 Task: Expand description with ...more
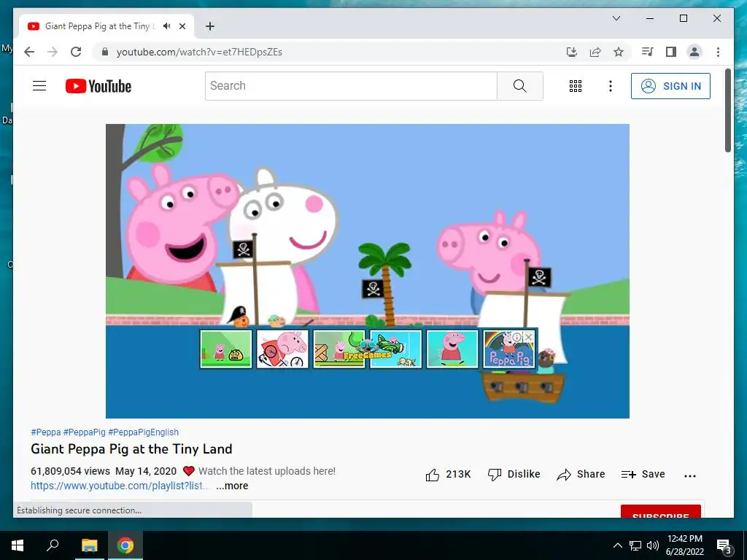(232, 486)
